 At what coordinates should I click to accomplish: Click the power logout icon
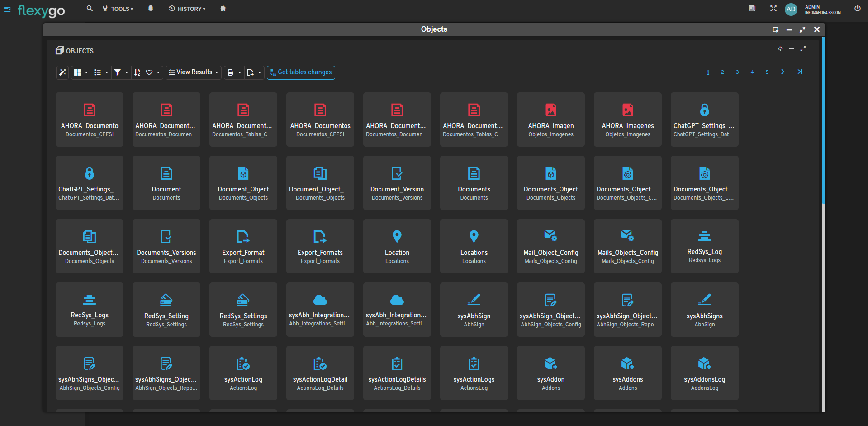pyautogui.click(x=857, y=9)
